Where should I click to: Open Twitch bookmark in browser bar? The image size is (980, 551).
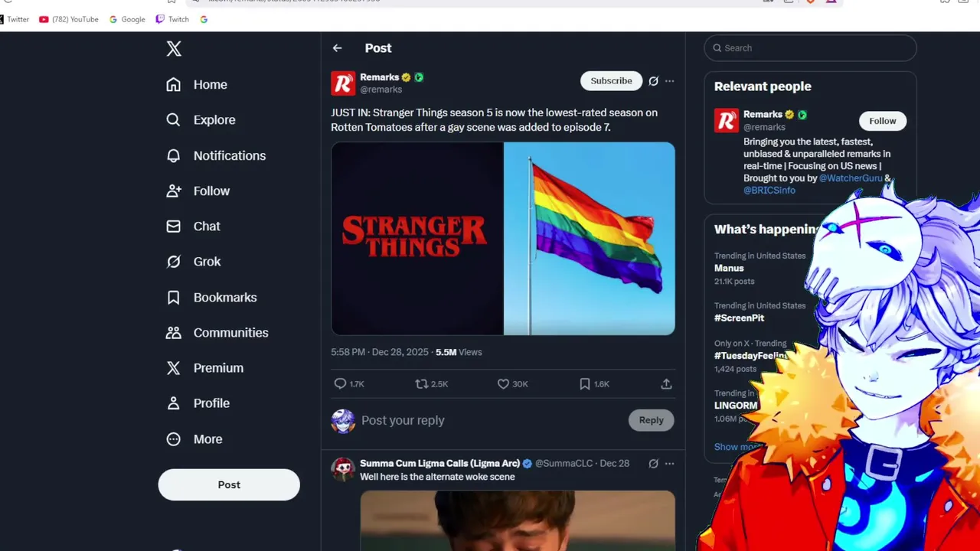(x=172, y=20)
